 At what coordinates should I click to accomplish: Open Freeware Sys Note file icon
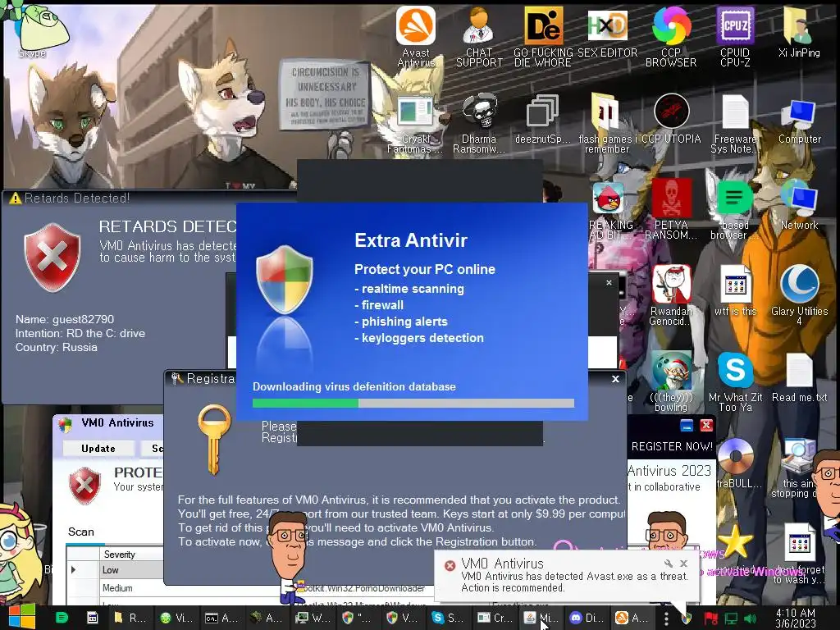[735, 123]
